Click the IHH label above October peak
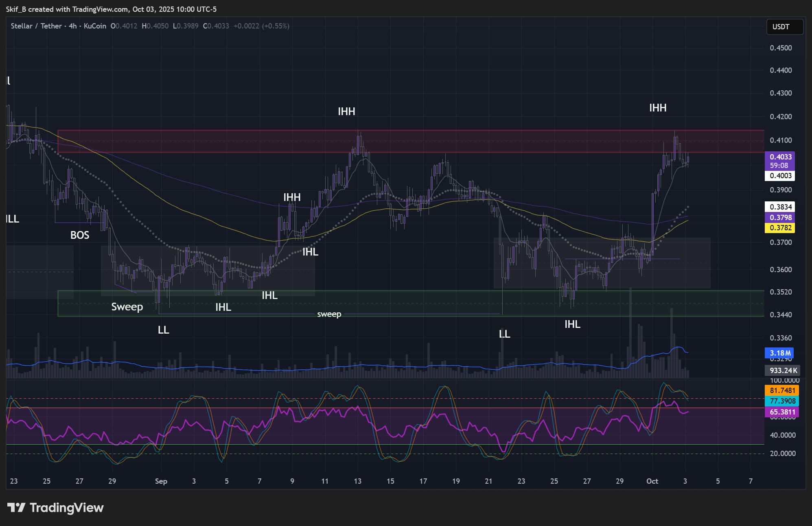The width and height of the screenshot is (812, 526). point(658,108)
